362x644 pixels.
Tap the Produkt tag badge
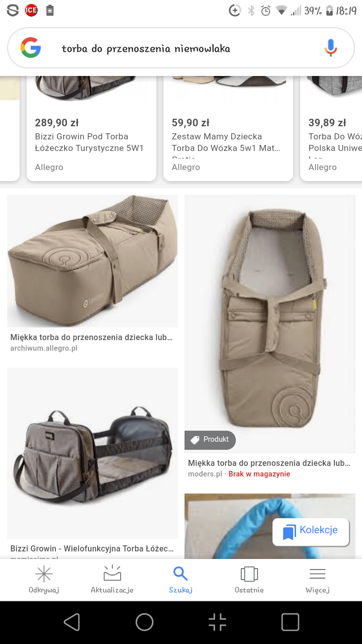tap(210, 440)
